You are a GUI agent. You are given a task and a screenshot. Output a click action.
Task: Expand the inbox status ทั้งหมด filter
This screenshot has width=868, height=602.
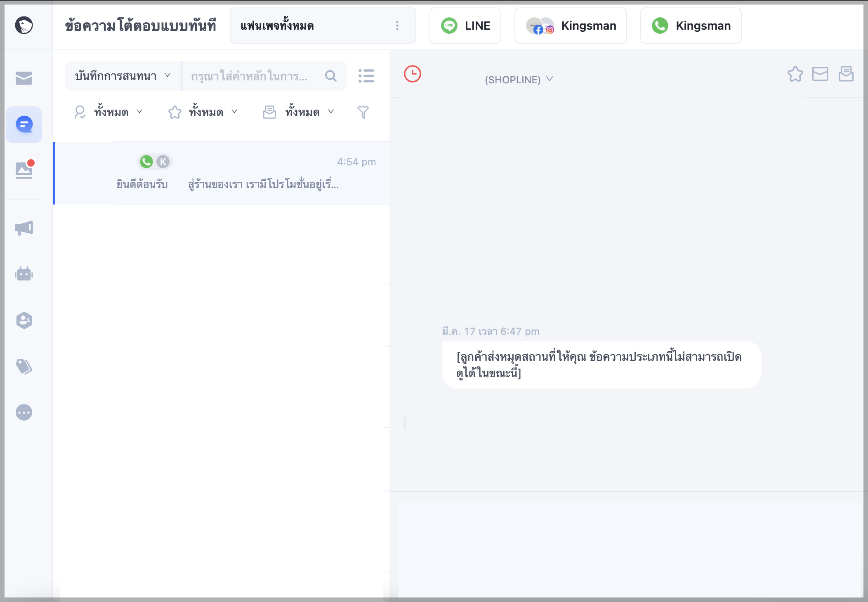tap(299, 112)
